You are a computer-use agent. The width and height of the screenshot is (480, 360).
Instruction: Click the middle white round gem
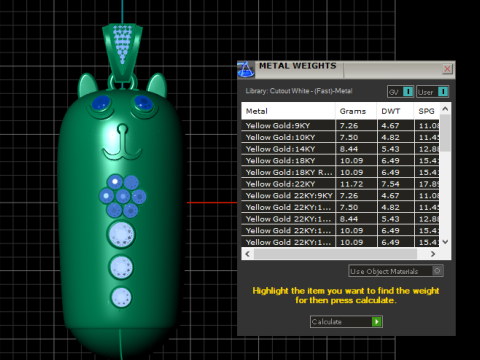tap(121, 267)
